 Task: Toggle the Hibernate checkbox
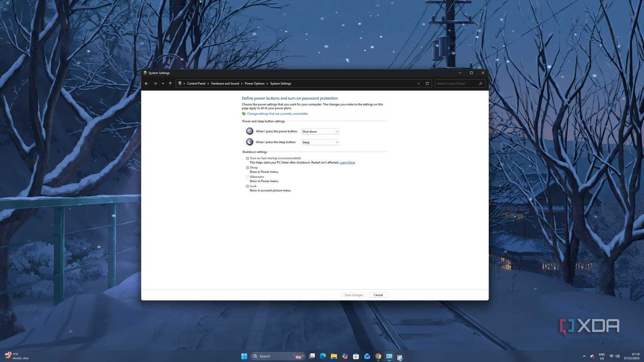click(x=247, y=177)
